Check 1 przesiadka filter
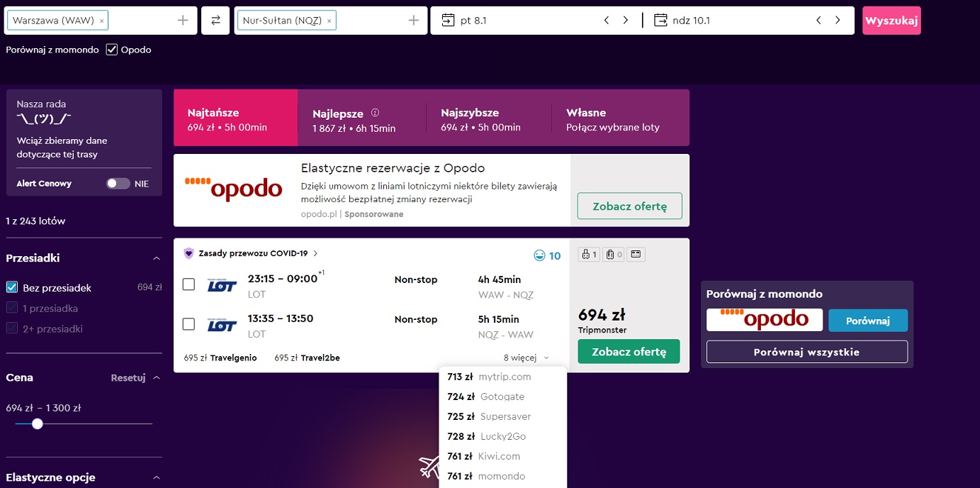Viewport: 980px width, 488px height. tap(12, 308)
